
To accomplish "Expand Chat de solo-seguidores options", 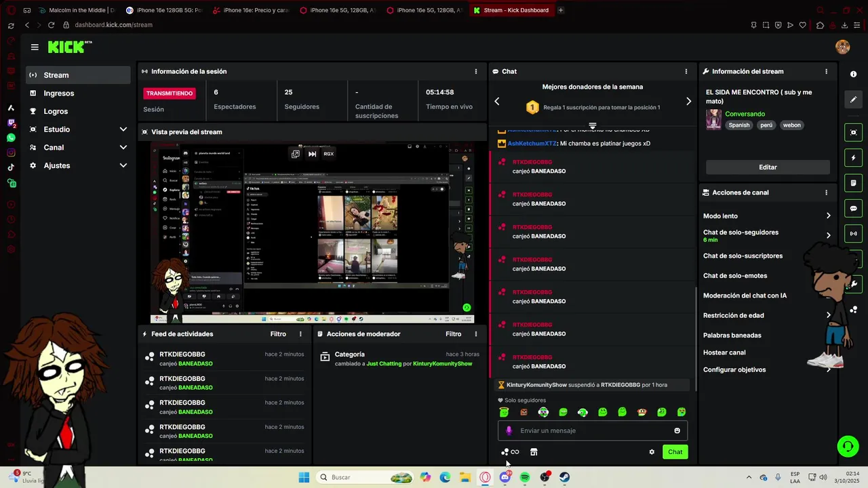I will [x=828, y=236].
